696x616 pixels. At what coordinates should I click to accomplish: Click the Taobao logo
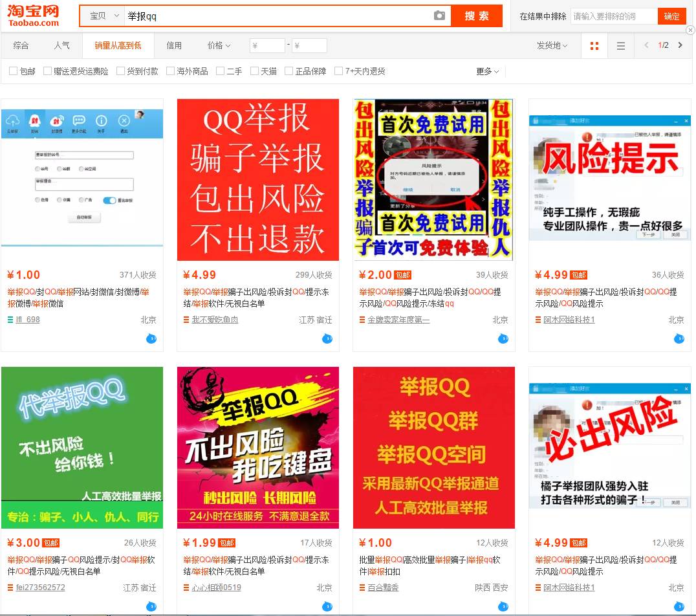click(33, 16)
